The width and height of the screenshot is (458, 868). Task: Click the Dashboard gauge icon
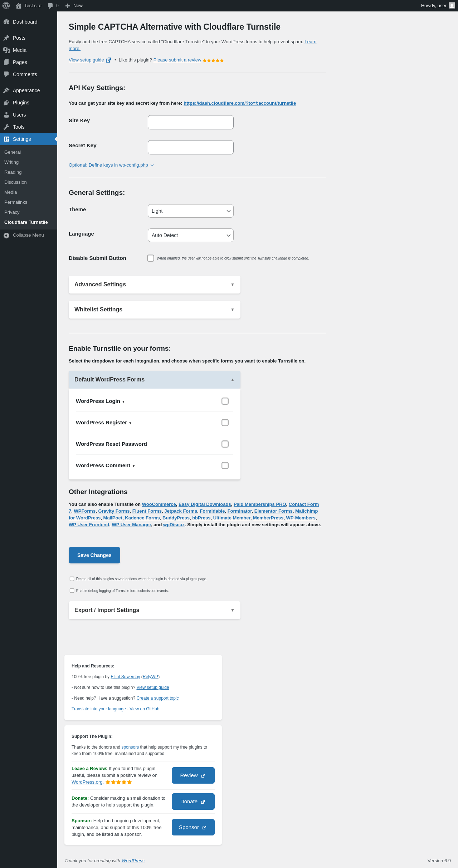coord(6,22)
